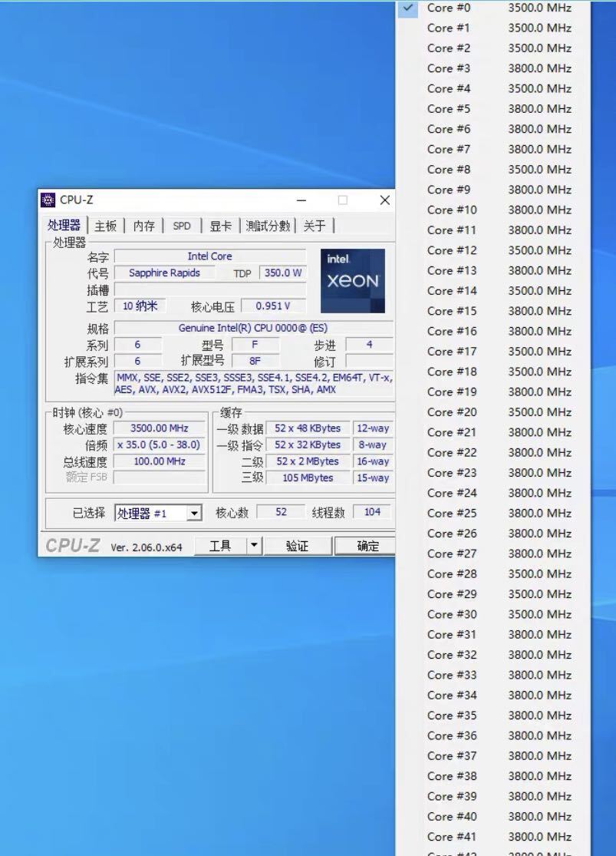Click the 验证 button
The image size is (616, 856).
pyautogui.click(x=297, y=546)
